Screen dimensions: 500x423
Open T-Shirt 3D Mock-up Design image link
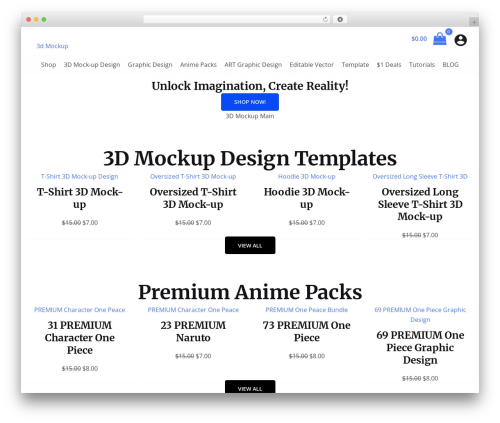80,176
